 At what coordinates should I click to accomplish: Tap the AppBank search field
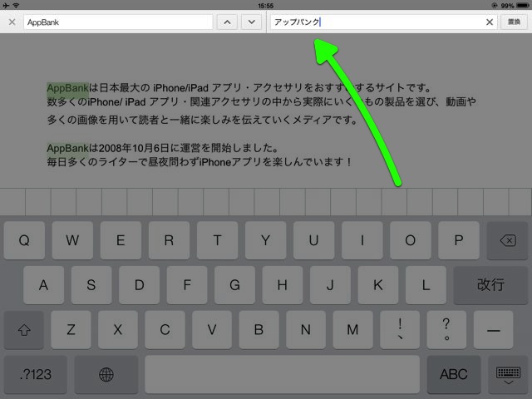pyautogui.click(x=118, y=22)
